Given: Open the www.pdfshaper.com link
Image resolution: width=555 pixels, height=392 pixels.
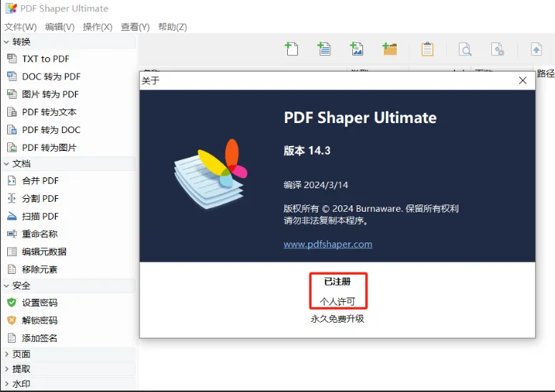Looking at the screenshot, I should [328, 244].
